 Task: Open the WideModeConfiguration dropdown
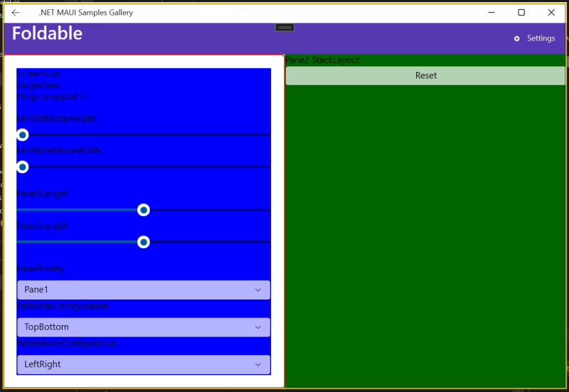point(143,364)
